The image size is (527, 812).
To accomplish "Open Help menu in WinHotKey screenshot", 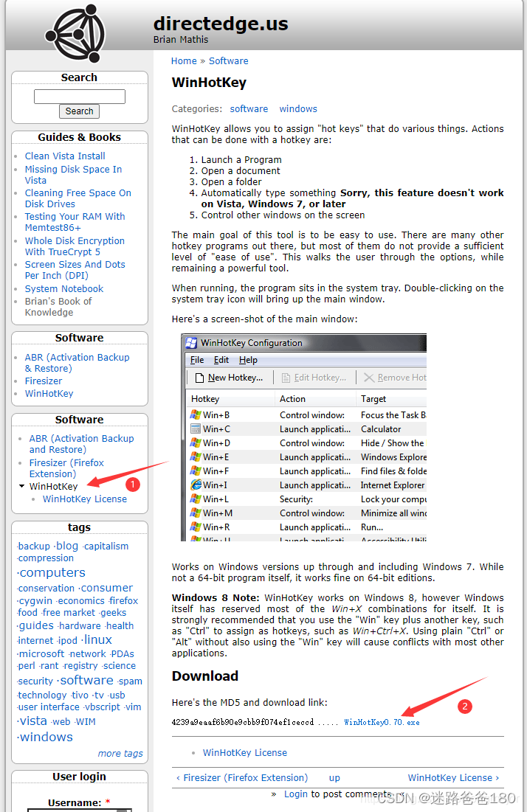I will click(248, 360).
